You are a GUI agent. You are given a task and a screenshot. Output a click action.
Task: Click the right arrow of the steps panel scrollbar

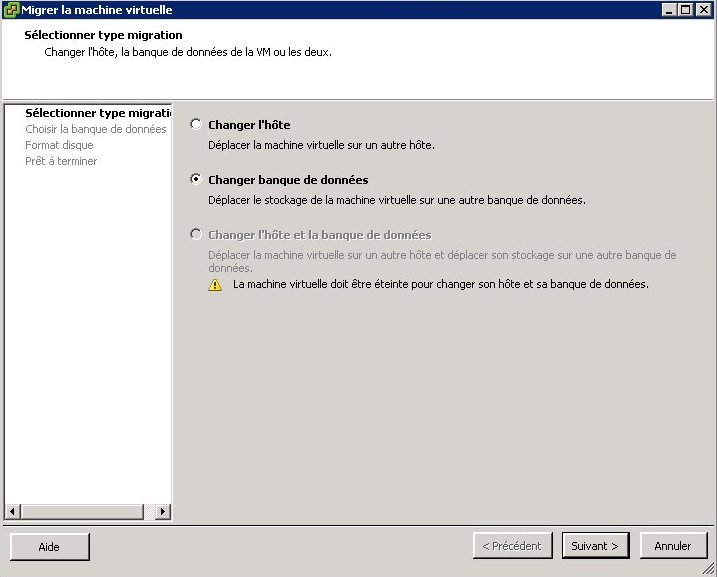tap(163, 511)
